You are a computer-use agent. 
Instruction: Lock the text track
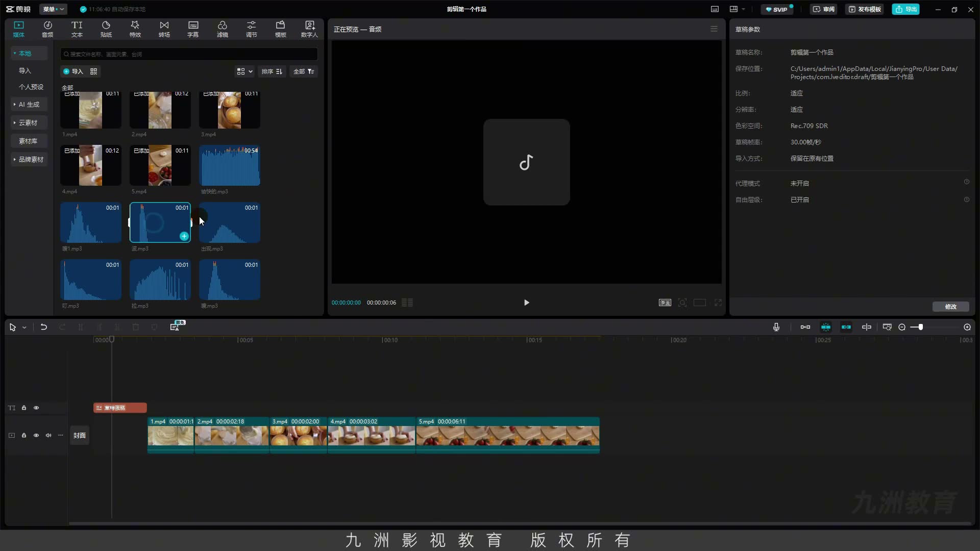pyautogui.click(x=24, y=408)
